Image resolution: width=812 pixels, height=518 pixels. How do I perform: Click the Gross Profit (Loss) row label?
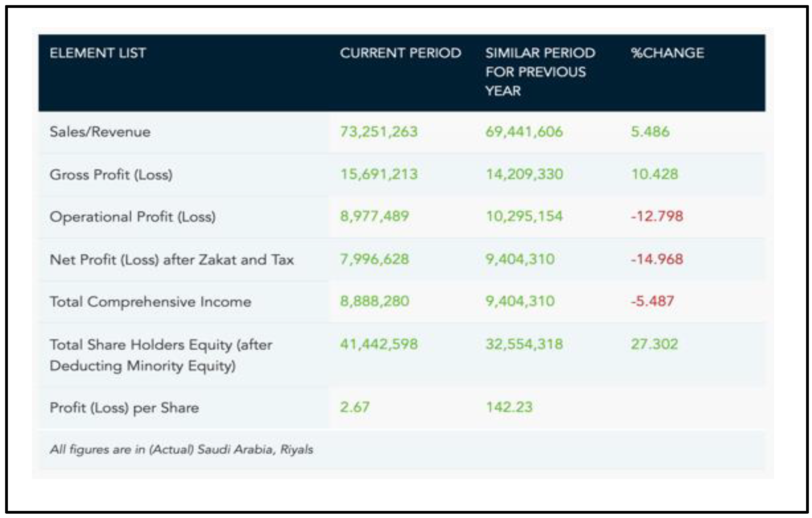(111, 174)
